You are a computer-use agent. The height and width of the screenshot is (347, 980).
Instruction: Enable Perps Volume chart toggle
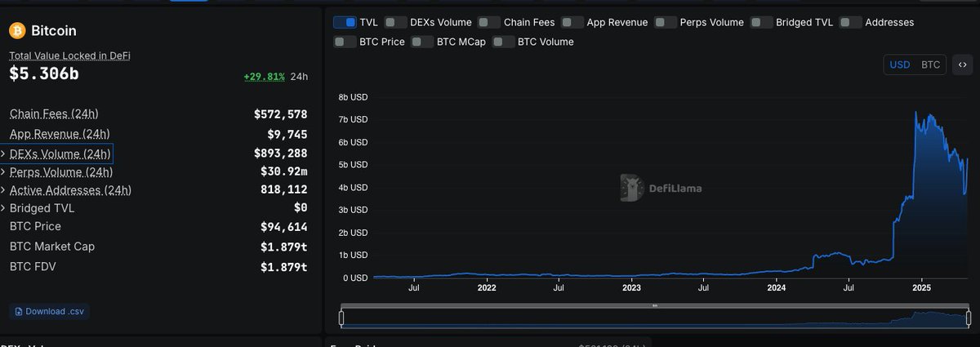(x=666, y=23)
